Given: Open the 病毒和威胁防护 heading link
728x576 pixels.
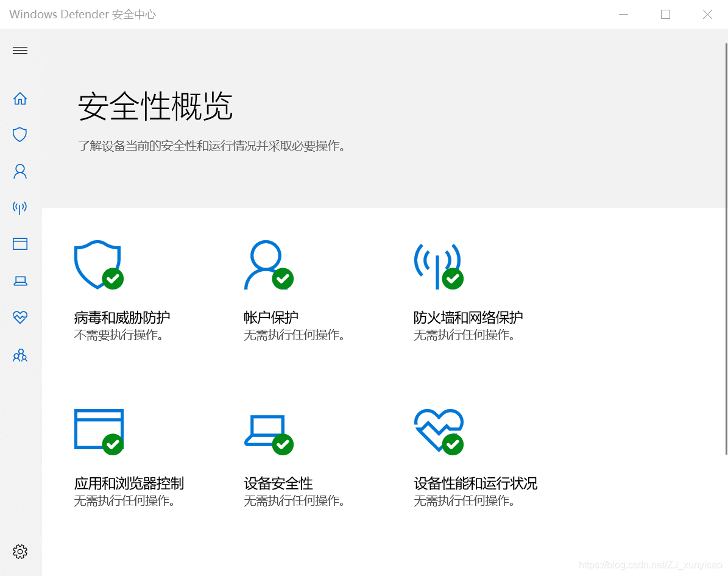Looking at the screenshot, I should pos(122,318).
